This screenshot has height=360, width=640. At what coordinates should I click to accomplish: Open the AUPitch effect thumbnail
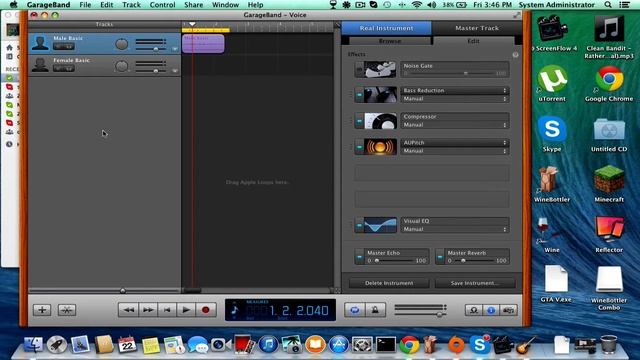(380, 147)
